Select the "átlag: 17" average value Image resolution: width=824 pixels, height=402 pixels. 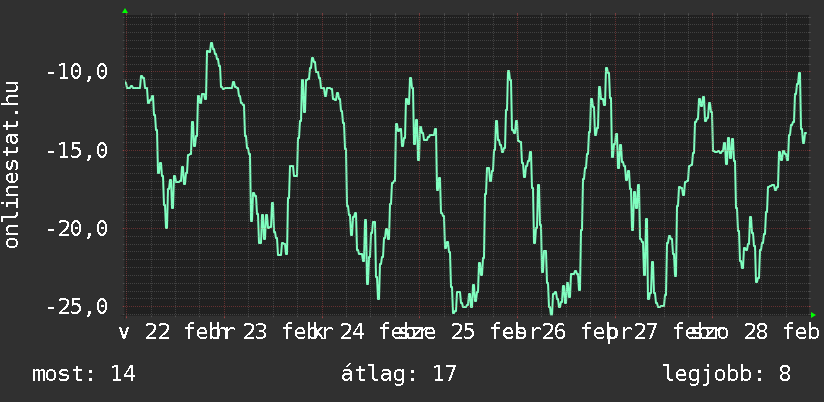point(399,374)
